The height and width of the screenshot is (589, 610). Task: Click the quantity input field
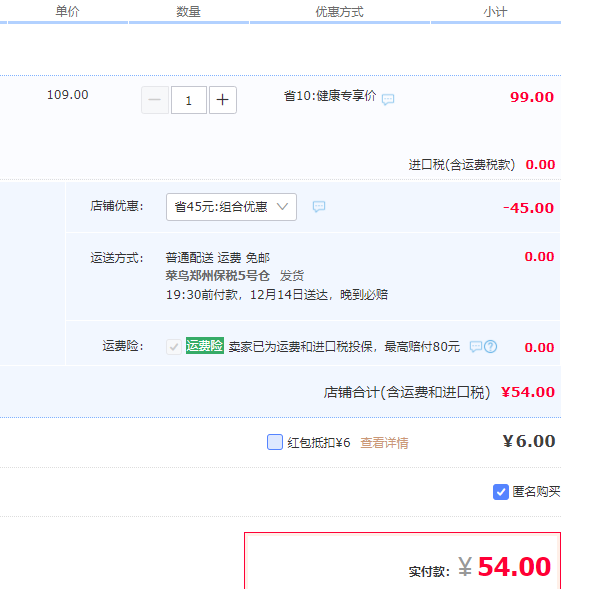click(189, 100)
